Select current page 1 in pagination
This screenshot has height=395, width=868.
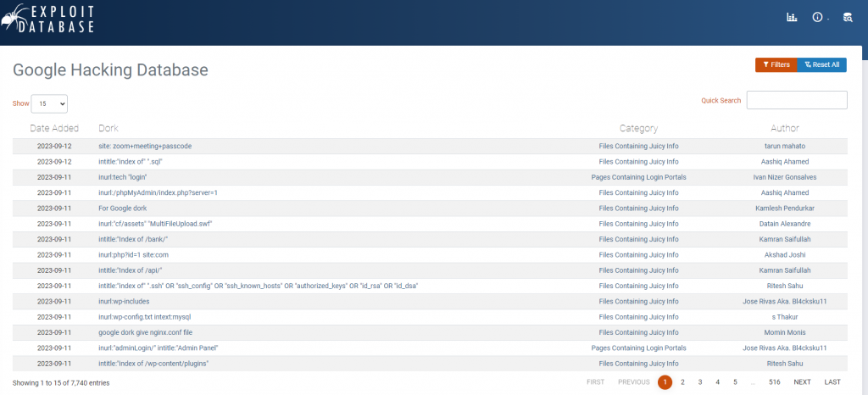pos(665,381)
